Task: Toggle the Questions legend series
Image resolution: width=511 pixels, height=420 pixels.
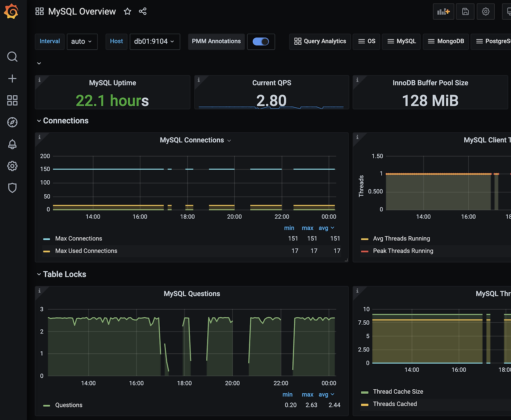Action: [x=69, y=405]
